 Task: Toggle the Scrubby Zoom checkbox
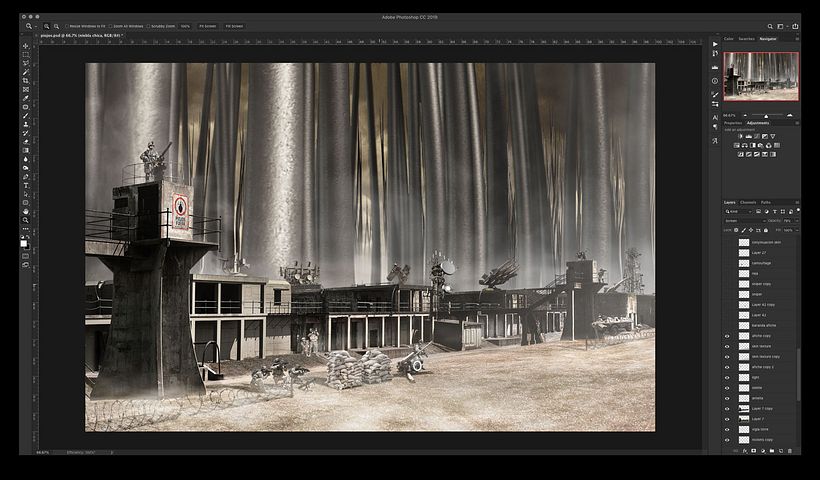coord(149,26)
